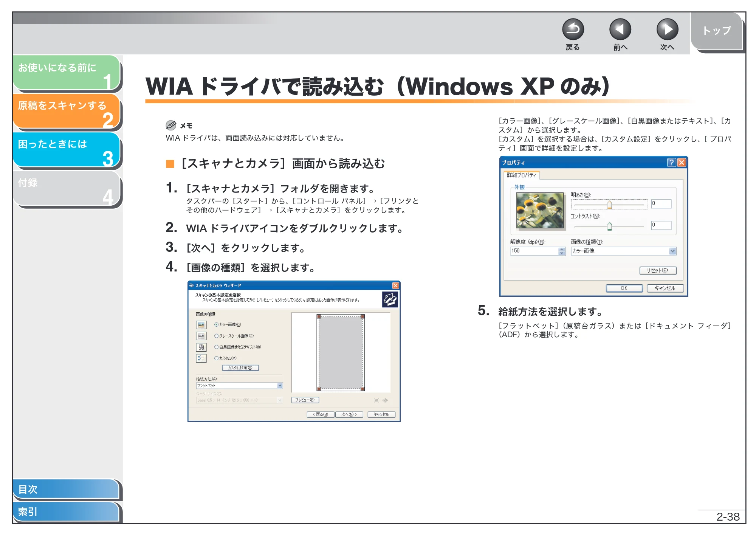Go to next page with 次へ icon
Image resolution: width=756 pixels, height=535 pixels.
pos(667,29)
